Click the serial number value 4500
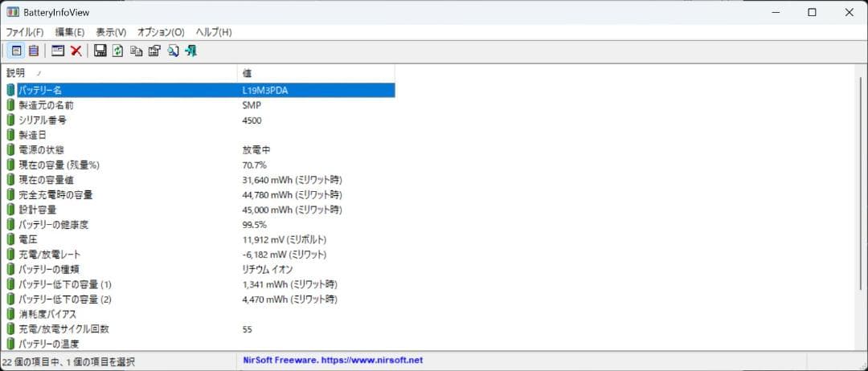Viewport: 868px width, 371px height. tap(252, 120)
